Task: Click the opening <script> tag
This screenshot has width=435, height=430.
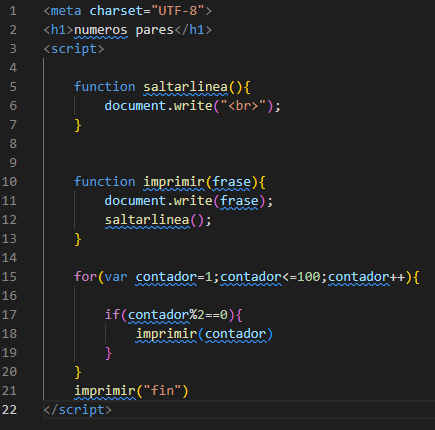Action: pos(74,49)
